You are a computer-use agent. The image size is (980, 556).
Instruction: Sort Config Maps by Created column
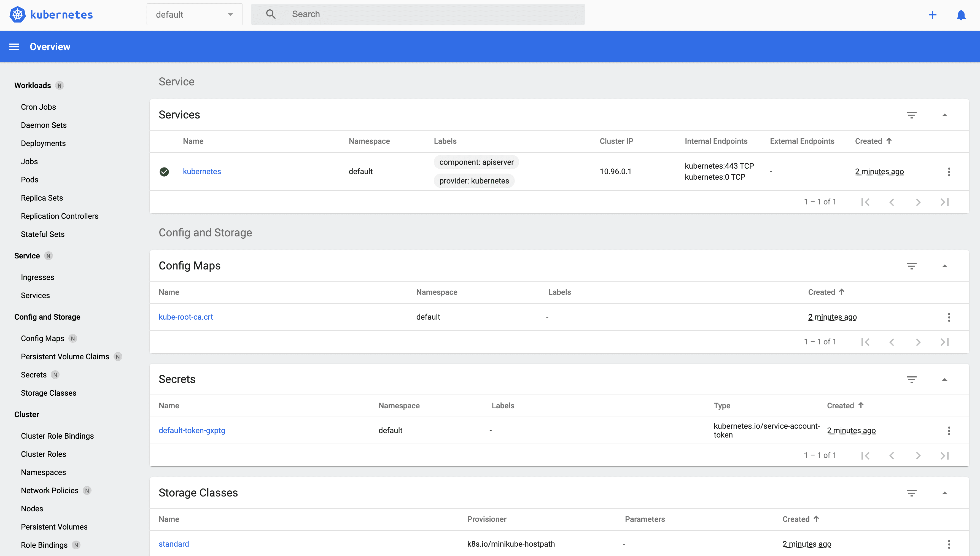pos(826,292)
